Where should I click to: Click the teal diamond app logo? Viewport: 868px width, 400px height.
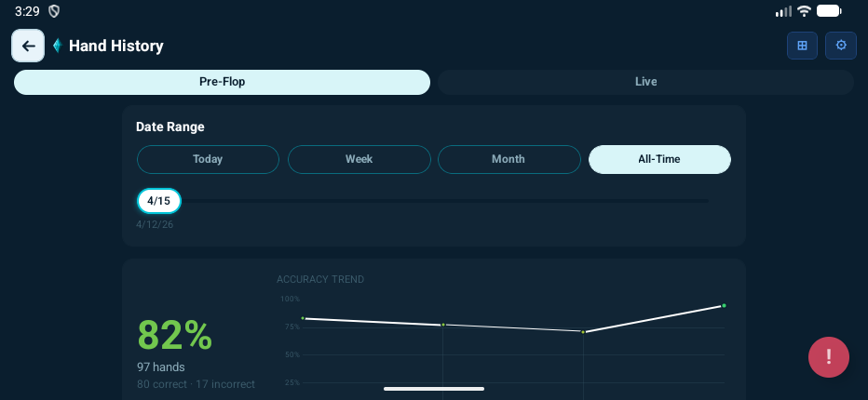coord(57,46)
